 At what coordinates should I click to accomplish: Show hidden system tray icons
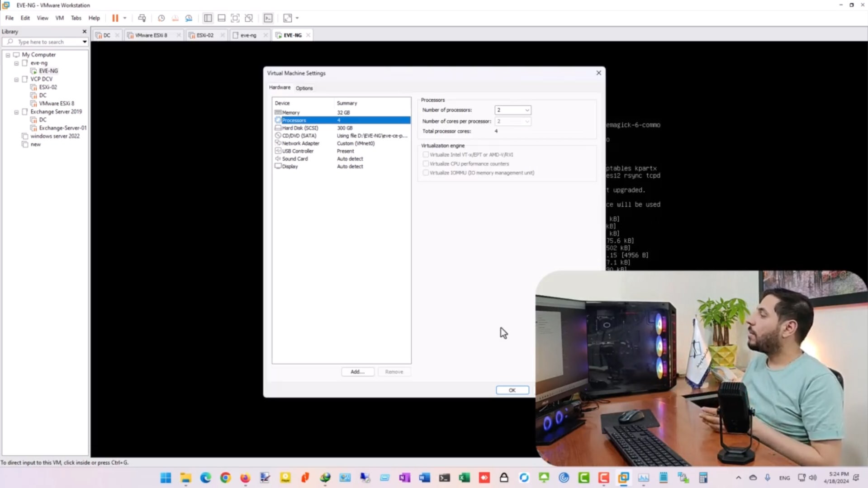738,478
